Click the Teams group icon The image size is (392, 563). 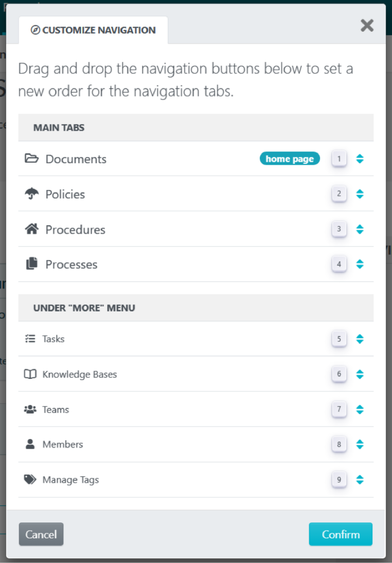[x=30, y=409]
